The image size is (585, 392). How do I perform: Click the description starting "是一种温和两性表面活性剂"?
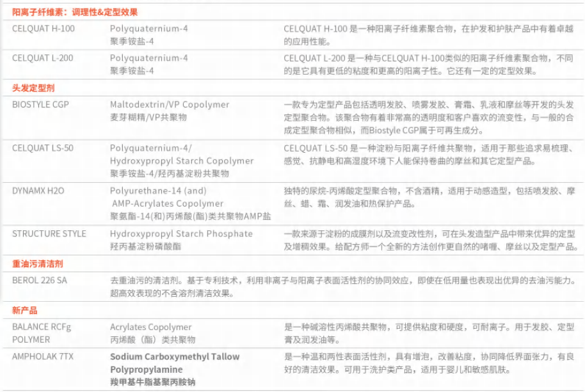(x=429, y=363)
